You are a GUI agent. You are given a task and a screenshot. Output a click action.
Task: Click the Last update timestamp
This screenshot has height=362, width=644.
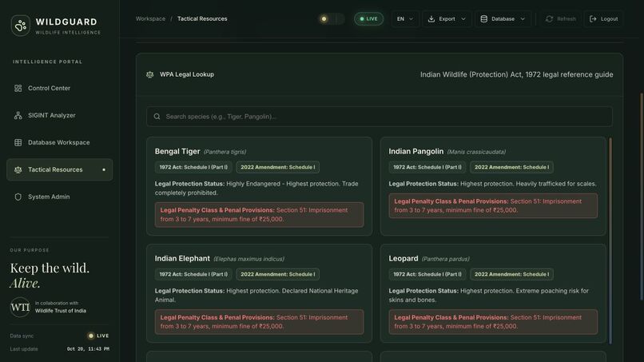tap(88, 349)
